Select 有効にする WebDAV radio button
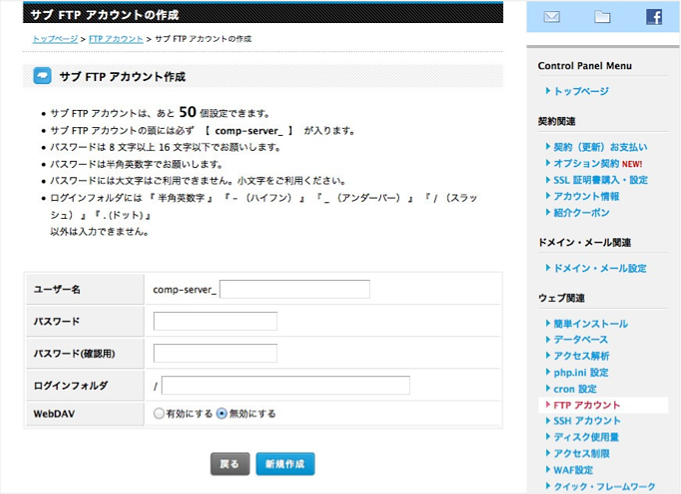681x494 pixels. [x=159, y=413]
